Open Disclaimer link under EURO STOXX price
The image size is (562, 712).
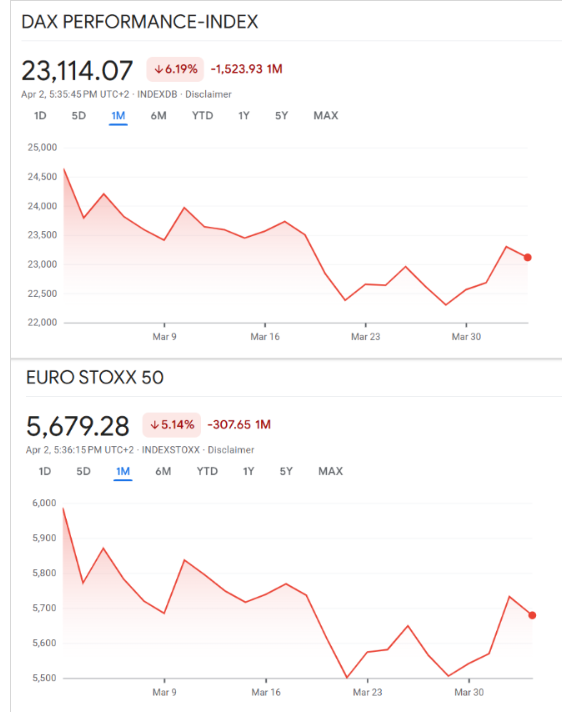click(x=231, y=450)
